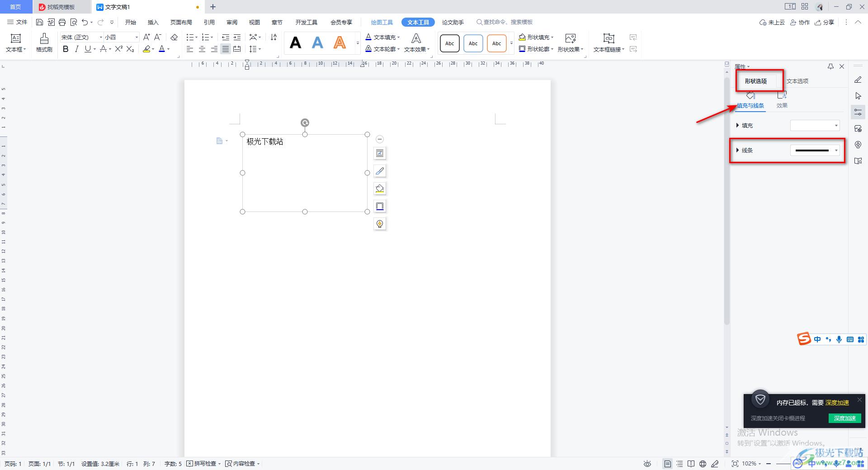868x470 pixels.
Task: Toggle eye protection mode in status bar
Action: tap(647, 464)
